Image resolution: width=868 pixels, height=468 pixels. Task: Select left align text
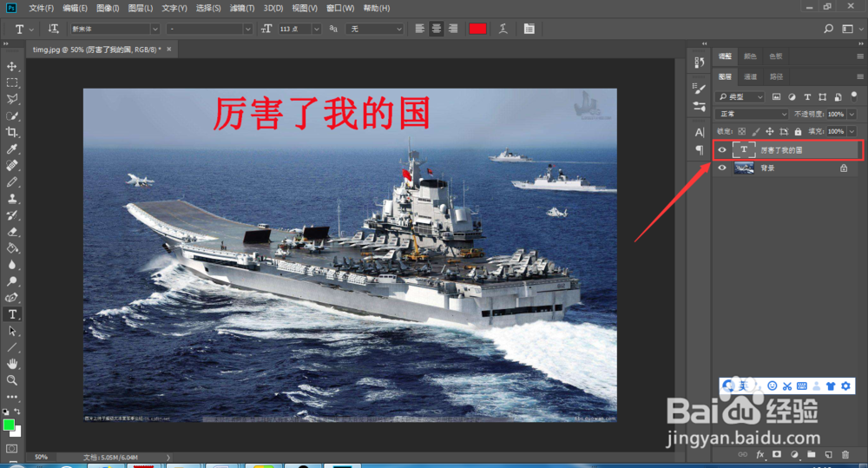pyautogui.click(x=419, y=29)
